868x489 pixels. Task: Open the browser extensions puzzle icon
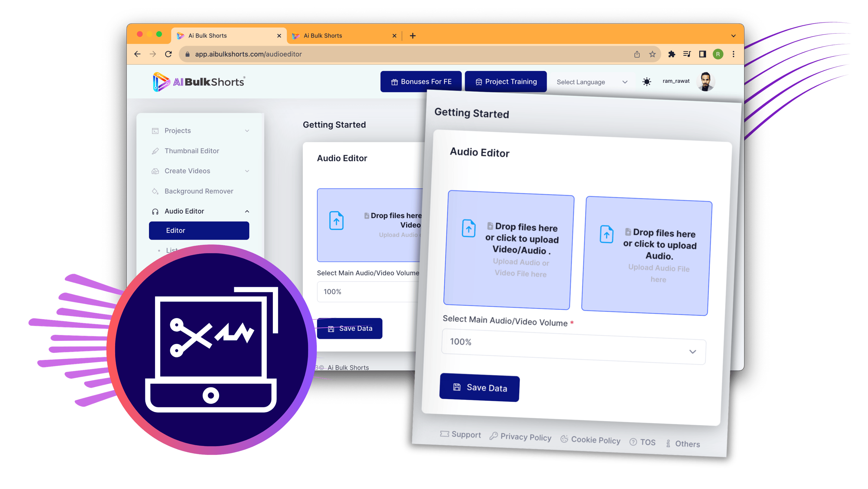[x=672, y=54]
